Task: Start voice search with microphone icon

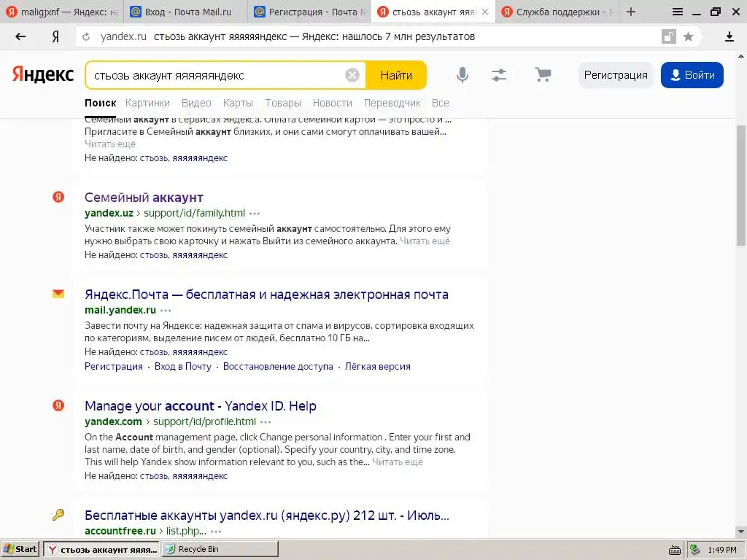Action: [462, 75]
